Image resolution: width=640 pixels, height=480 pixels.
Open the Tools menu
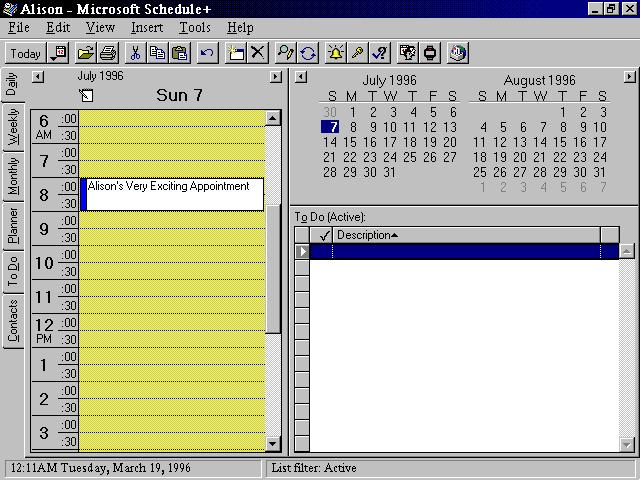(x=195, y=28)
